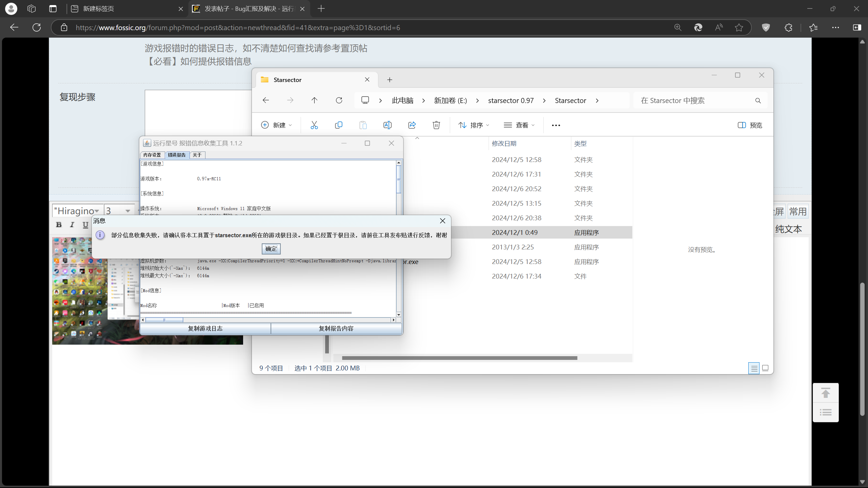Click Explorer's refresh button
This screenshot has width=868, height=488.
[x=339, y=100]
